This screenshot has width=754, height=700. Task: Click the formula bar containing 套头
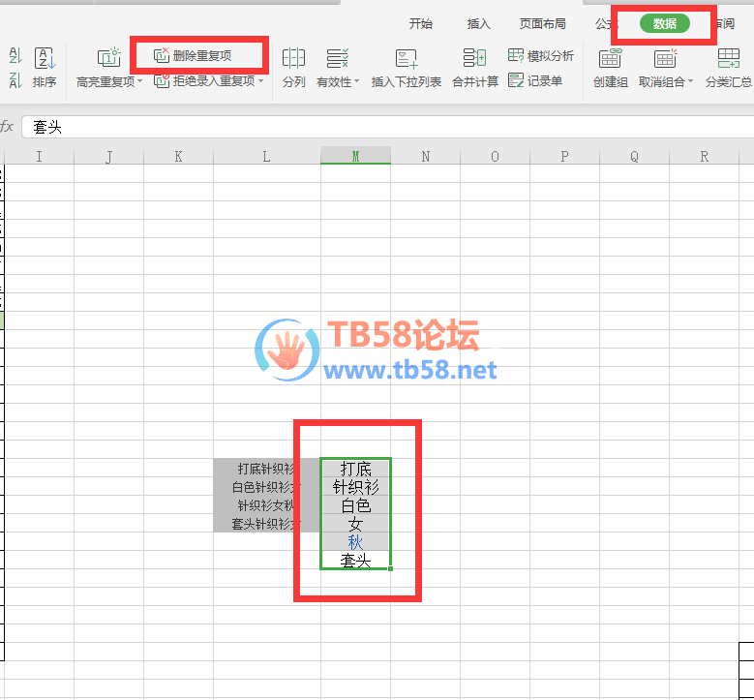pyautogui.click(x=387, y=127)
